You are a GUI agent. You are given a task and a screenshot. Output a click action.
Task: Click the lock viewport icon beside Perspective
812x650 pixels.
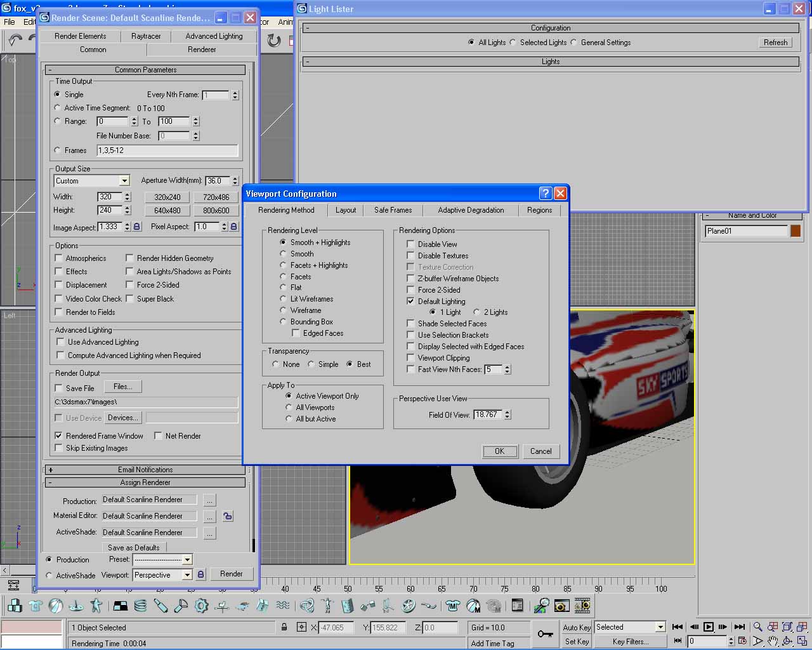(x=200, y=574)
